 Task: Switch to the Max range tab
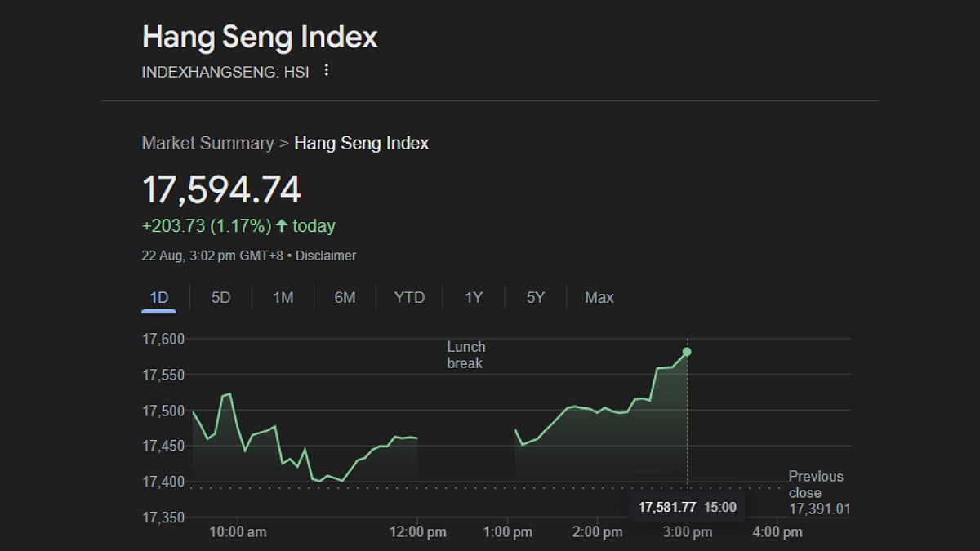click(599, 298)
